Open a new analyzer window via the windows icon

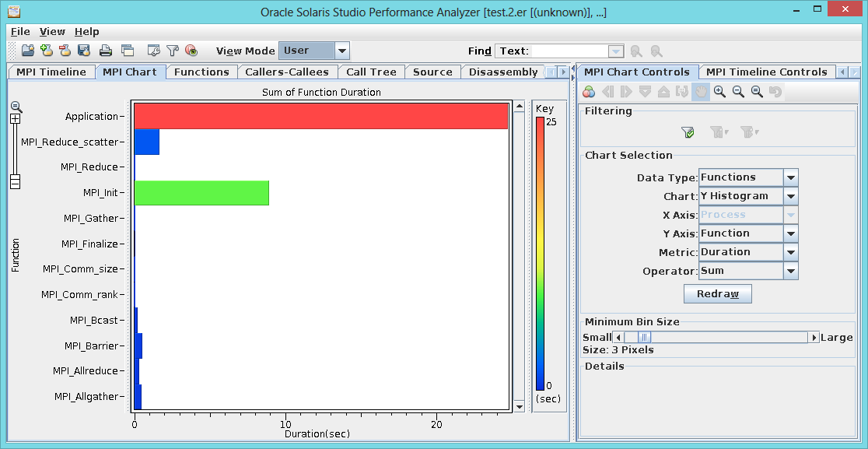pos(128,51)
